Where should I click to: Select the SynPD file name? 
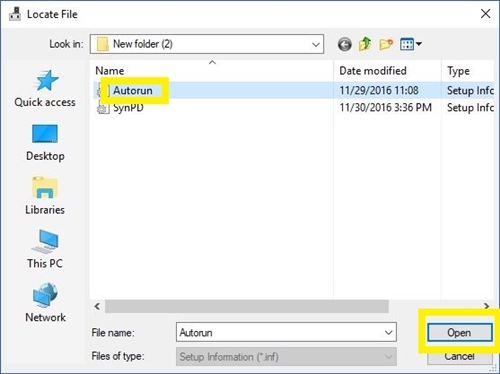(128, 108)
